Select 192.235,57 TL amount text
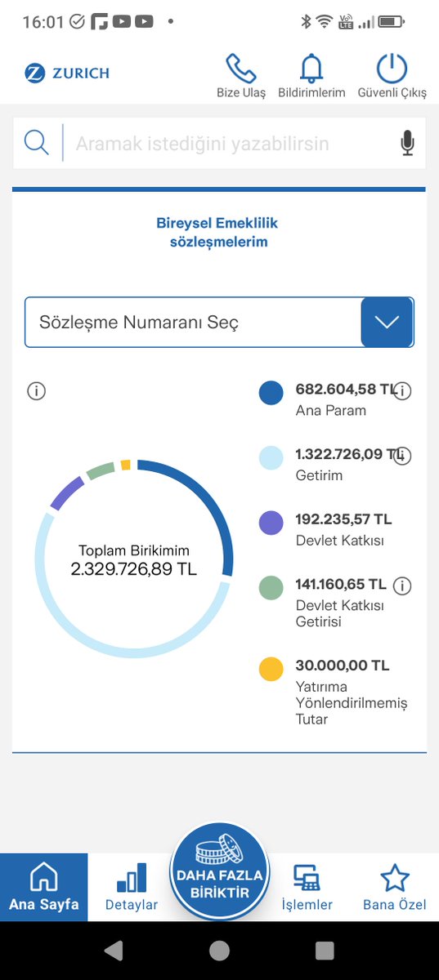This screenshot has width=439, height=980. [343, 519]
